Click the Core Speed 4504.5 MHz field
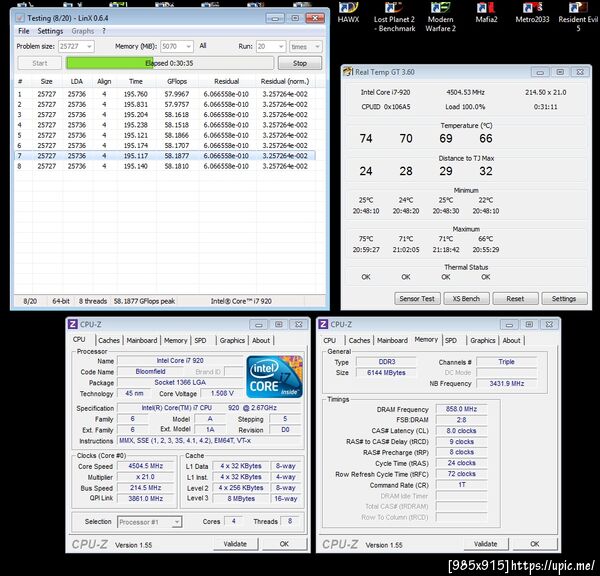This screenshot has width=600, height=576. coord(146,466)
